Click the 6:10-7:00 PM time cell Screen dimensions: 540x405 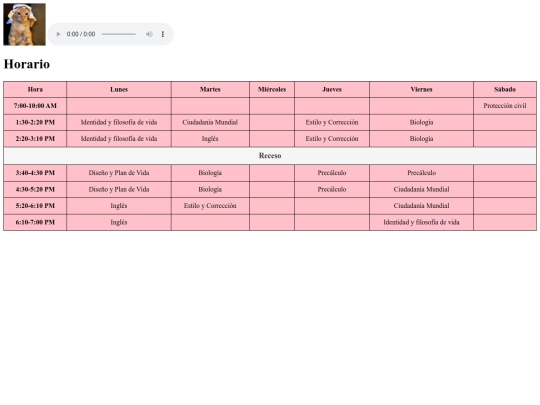coord(35,222)
